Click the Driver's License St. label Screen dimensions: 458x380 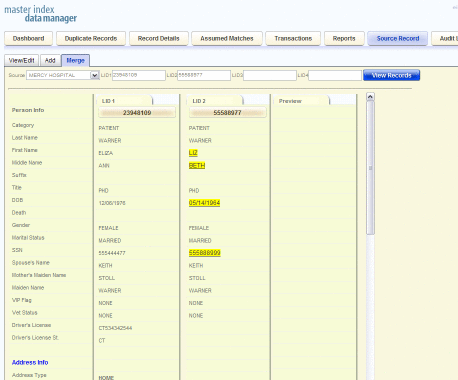pyautogui.click(x=35, y=338)
